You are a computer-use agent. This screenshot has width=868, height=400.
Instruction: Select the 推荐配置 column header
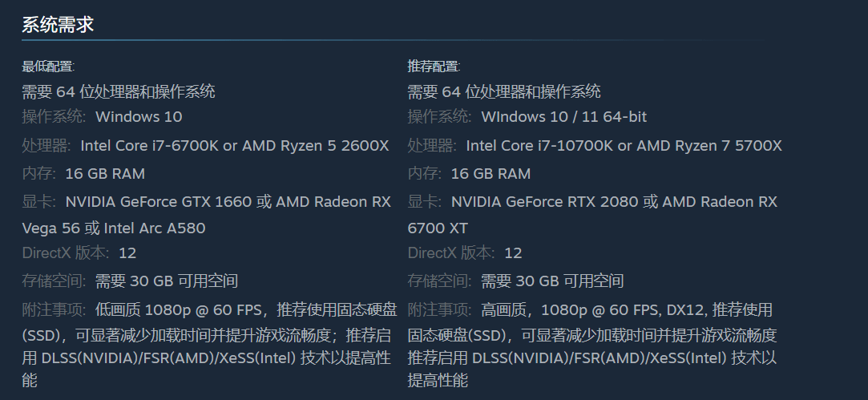pos(434,67)
